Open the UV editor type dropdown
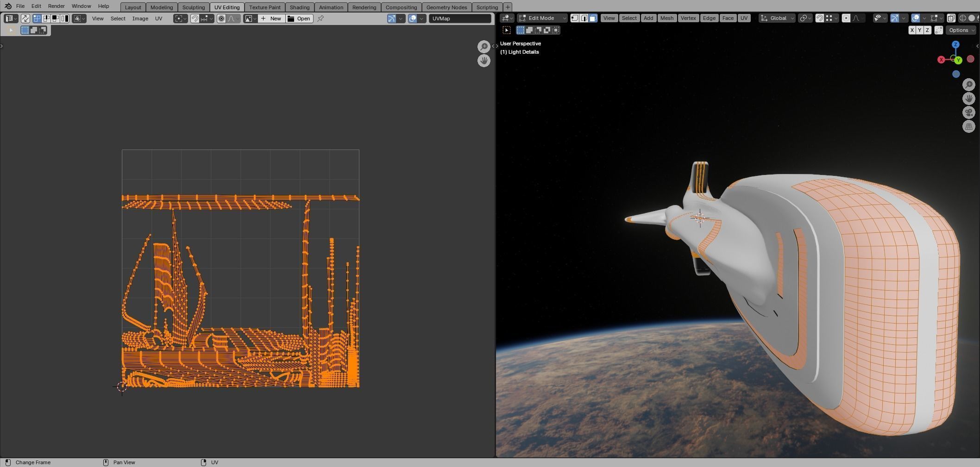The height and width of the screenshot is (467, 980). point(11,19)
